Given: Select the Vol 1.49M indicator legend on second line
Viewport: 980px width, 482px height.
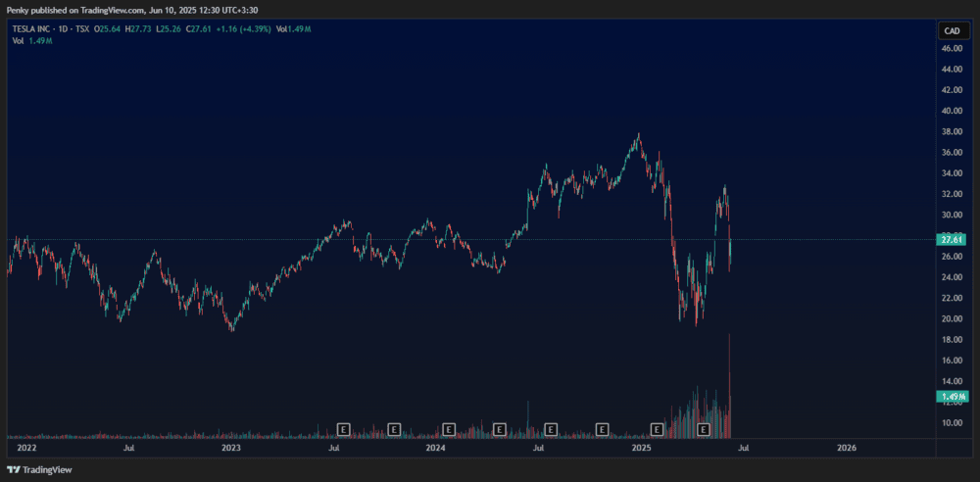Looking at the screenshot, I should point(30,40).
